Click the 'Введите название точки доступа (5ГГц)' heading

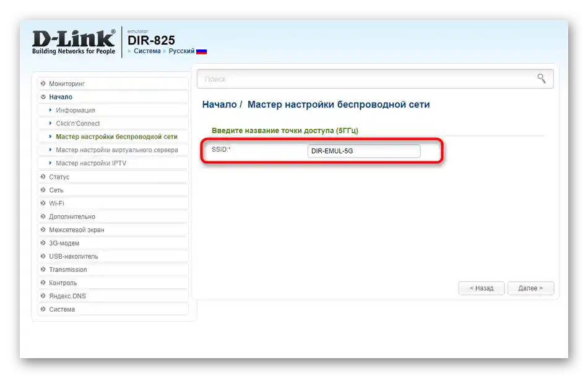pyautogui.click(x=285, y=131)
